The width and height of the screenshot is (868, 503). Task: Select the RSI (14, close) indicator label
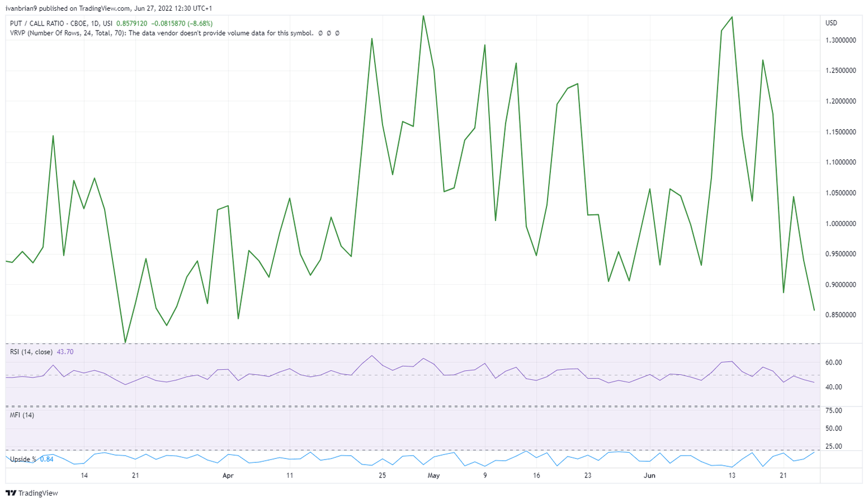coord(31,352)
